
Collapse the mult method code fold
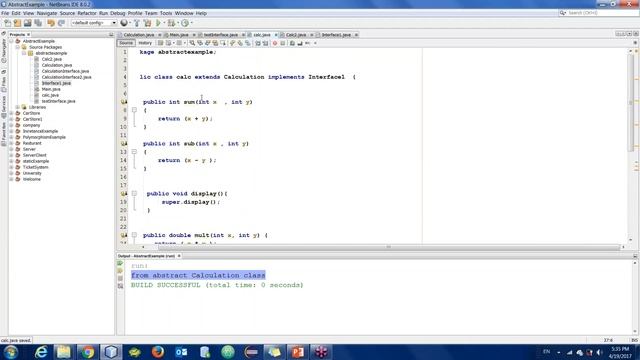134,235
